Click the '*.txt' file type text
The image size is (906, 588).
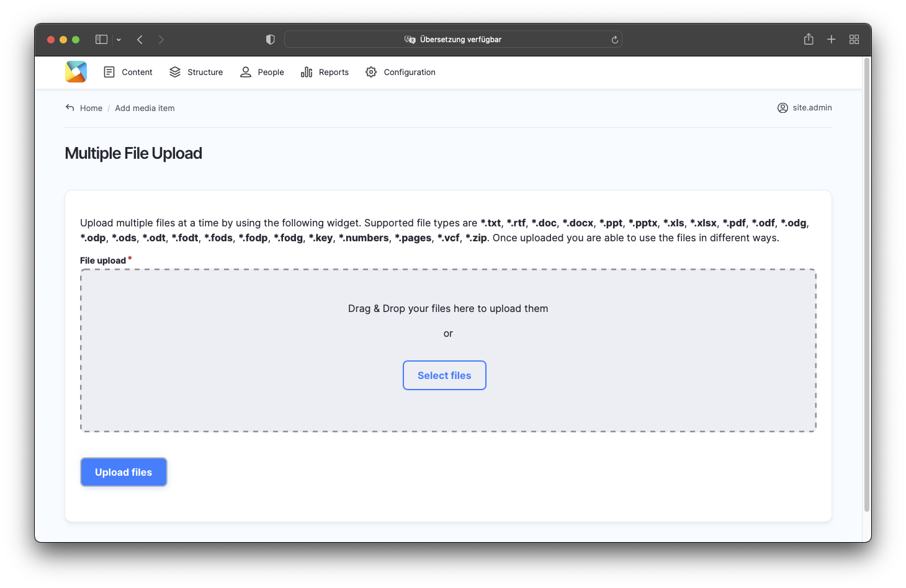[x=491, y=223]
